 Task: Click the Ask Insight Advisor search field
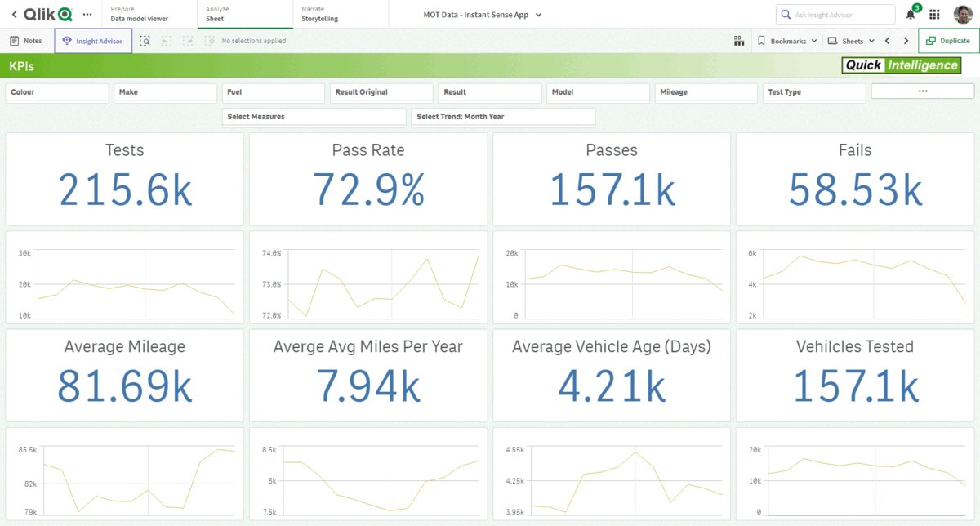click(835, 15)
